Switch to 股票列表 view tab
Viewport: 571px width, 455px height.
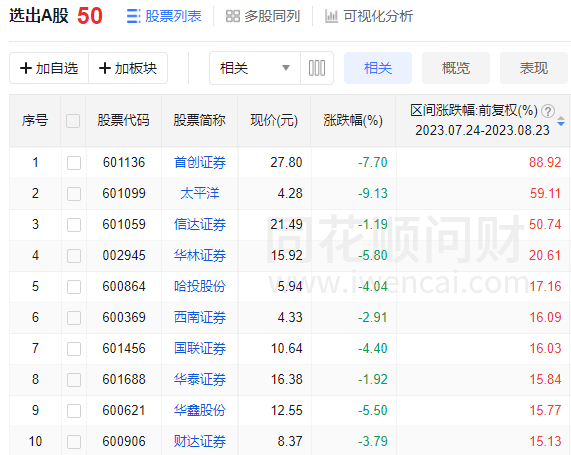(164, 16)
